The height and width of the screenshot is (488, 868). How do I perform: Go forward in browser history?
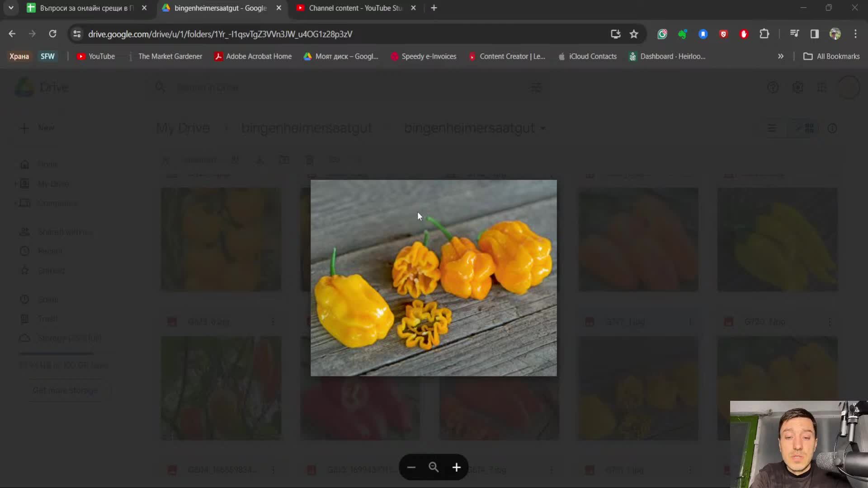[32, 34]
